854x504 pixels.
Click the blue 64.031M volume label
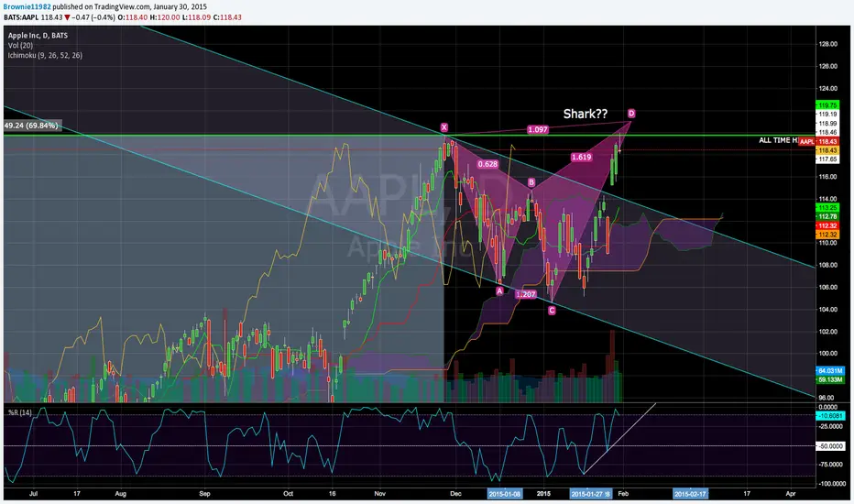[830, 371]
